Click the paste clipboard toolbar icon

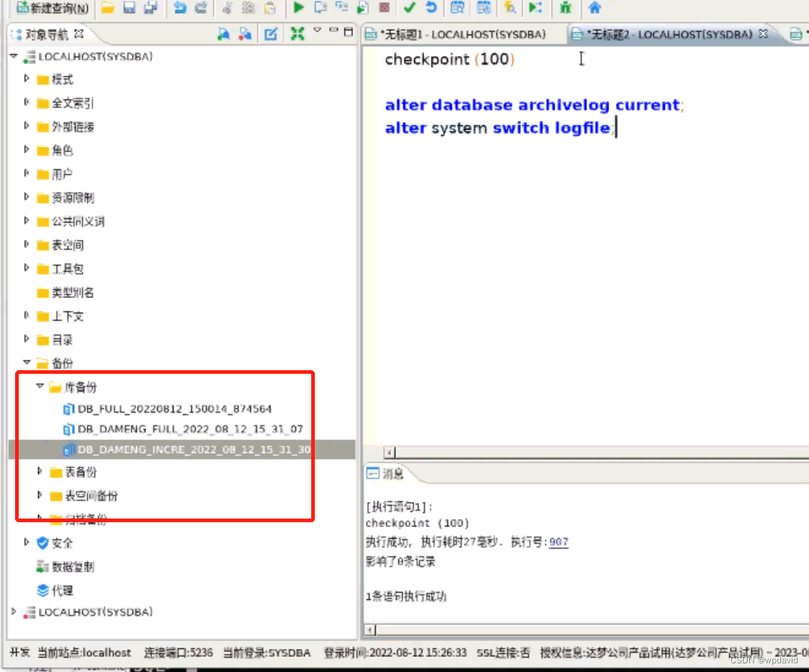click(269, 9)
